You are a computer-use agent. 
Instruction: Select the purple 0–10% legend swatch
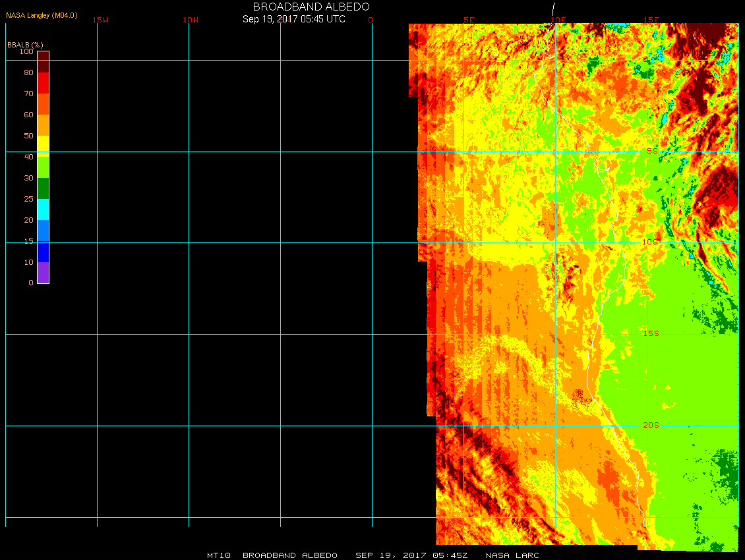pyautogui.click(x=43, y=273)
